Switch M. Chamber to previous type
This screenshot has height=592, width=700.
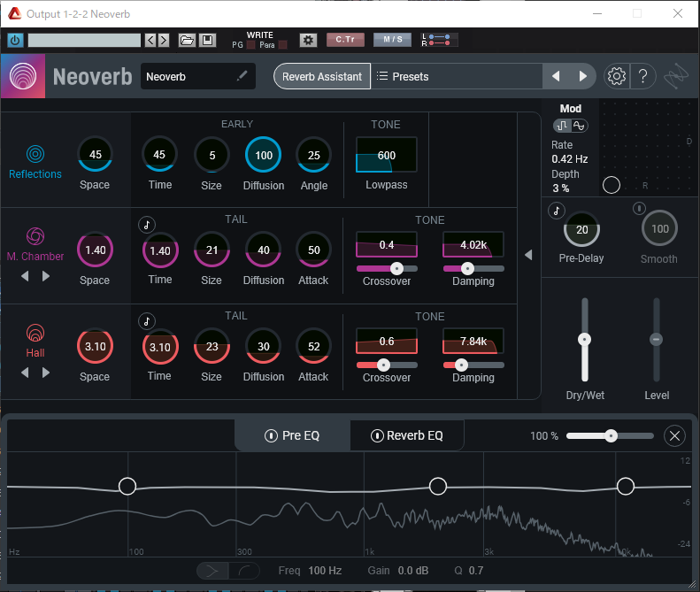coord(25,276)
